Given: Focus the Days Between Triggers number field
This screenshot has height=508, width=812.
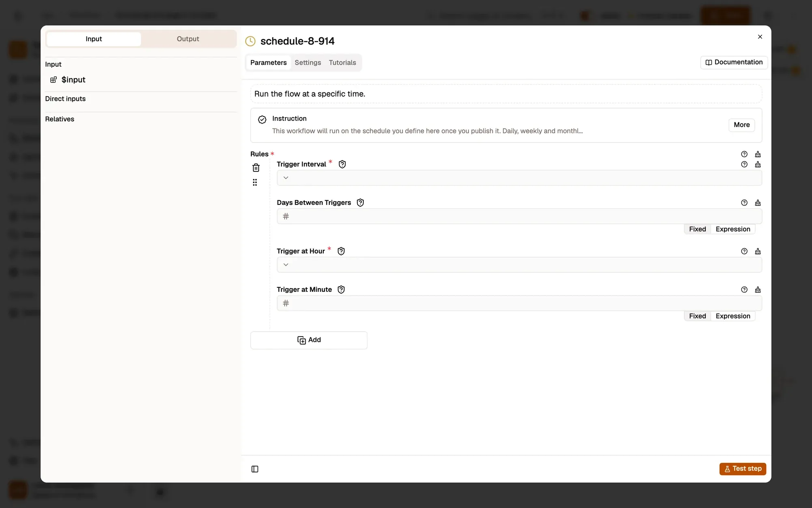Looking at the screenshot, I should click(x=519, y=216).
